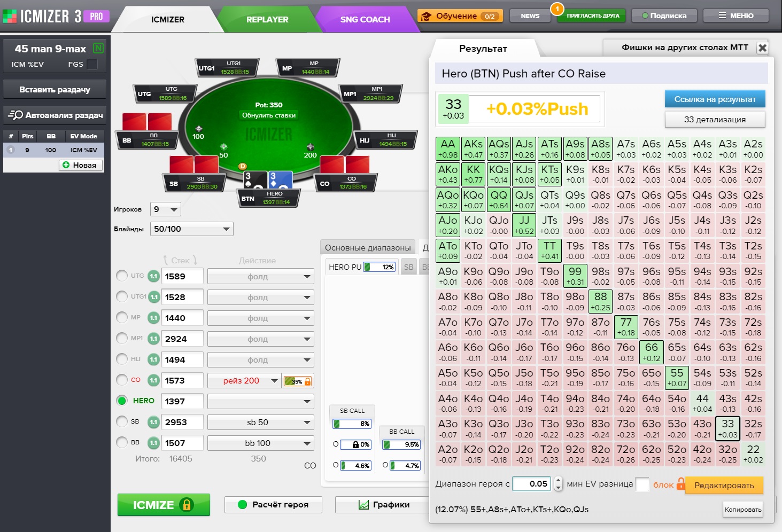Open Фишки на других столах МТТ tab
Viewport: 782px width, 532px height.
point(685,48)
